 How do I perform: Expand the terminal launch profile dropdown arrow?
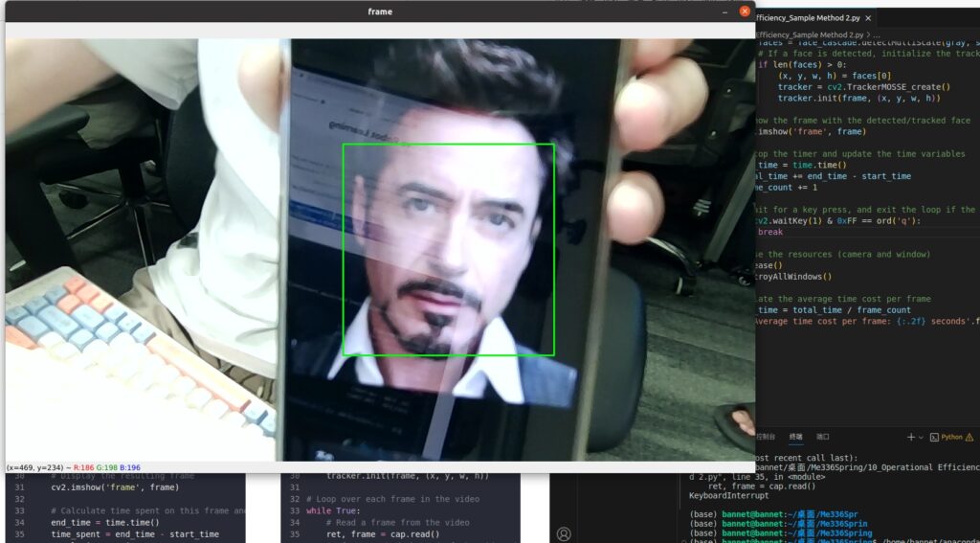coord(922,438)
